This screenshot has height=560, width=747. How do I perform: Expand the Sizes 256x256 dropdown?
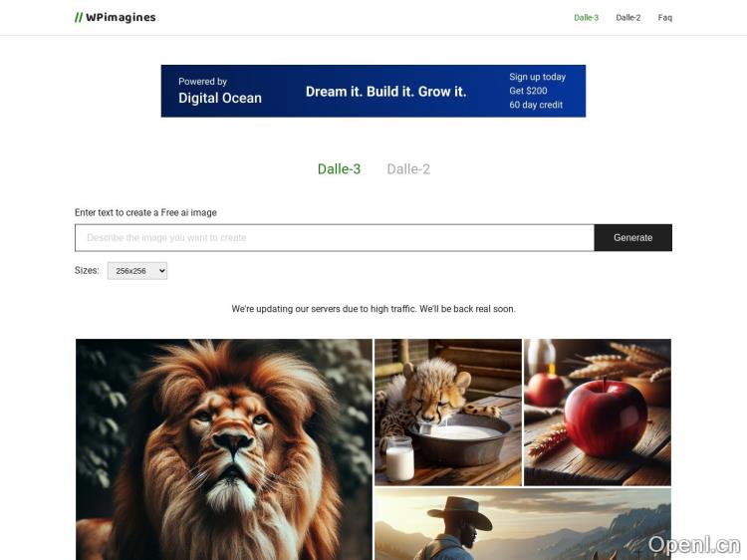[137, 271]
